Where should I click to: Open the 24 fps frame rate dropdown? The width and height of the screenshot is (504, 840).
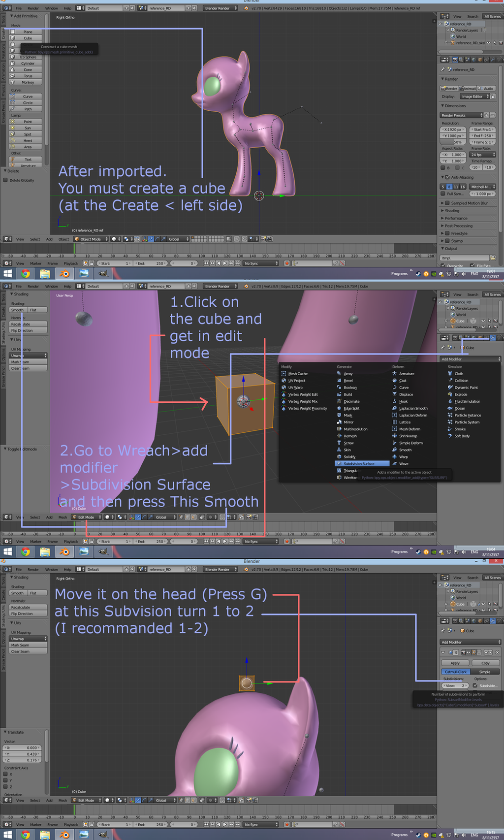[483, 155]
